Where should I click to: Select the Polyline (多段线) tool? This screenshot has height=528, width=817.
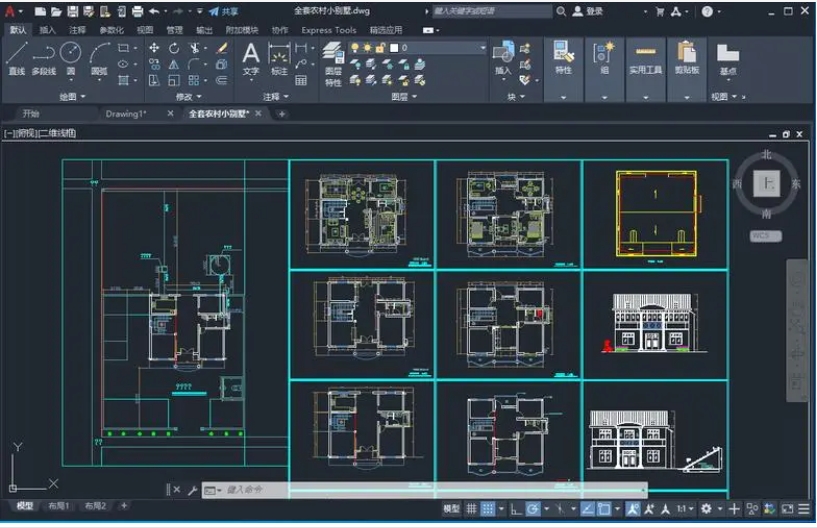tap(43, 57)
